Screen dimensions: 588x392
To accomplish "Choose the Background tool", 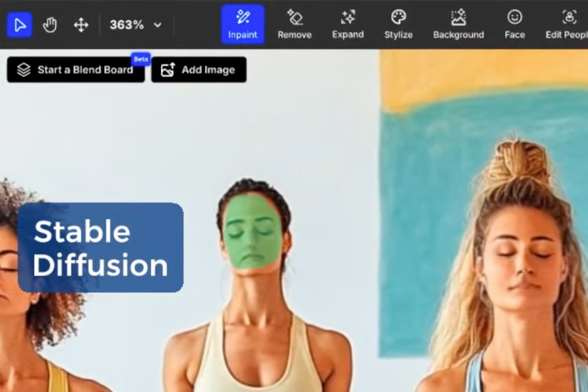I will point(459,24).
